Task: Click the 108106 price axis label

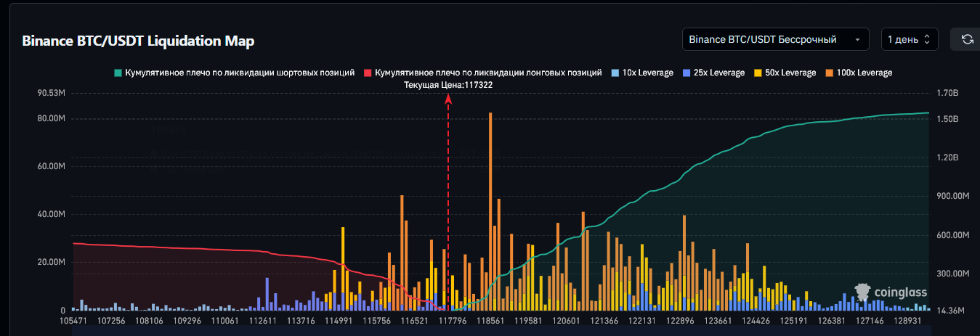Action: pos(149,320)
